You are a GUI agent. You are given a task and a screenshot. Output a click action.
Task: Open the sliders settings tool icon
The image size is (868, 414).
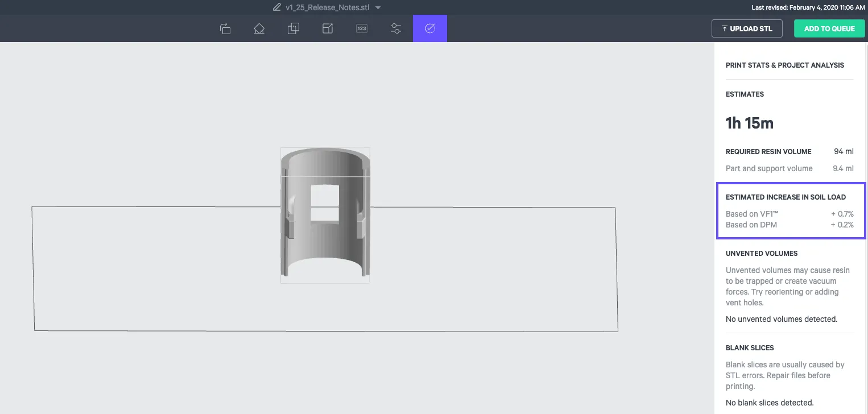point(396,28)
